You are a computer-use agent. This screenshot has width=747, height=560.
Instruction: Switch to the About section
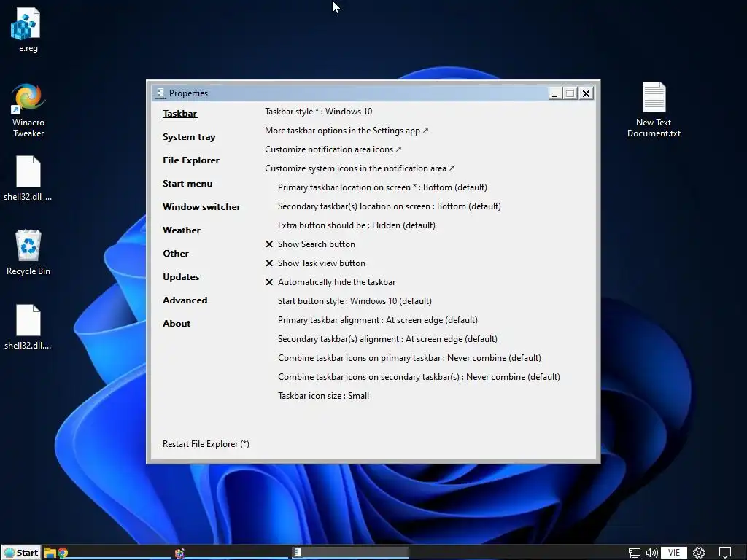pyautogui.click(x=177, y=323)
